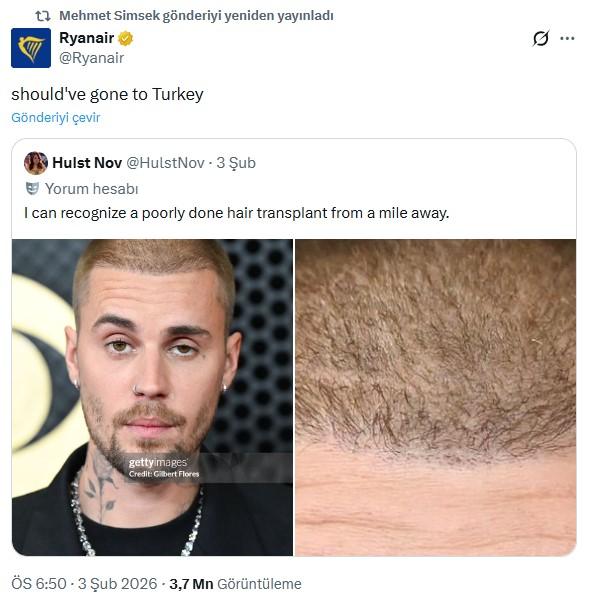This screenshot has height=599, width=591.
Task: Open the right close-up hairline photo
Action: click(x=436, y=397)
